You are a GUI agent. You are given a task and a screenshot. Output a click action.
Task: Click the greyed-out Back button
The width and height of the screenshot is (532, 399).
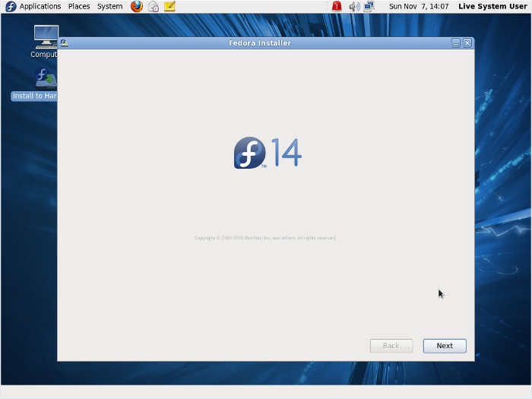coord(391,346)
